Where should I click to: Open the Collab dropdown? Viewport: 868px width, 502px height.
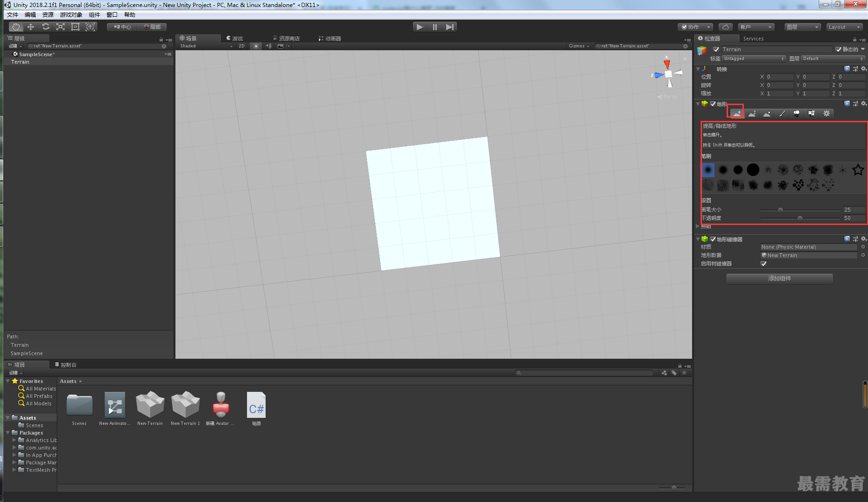[695, 27]
